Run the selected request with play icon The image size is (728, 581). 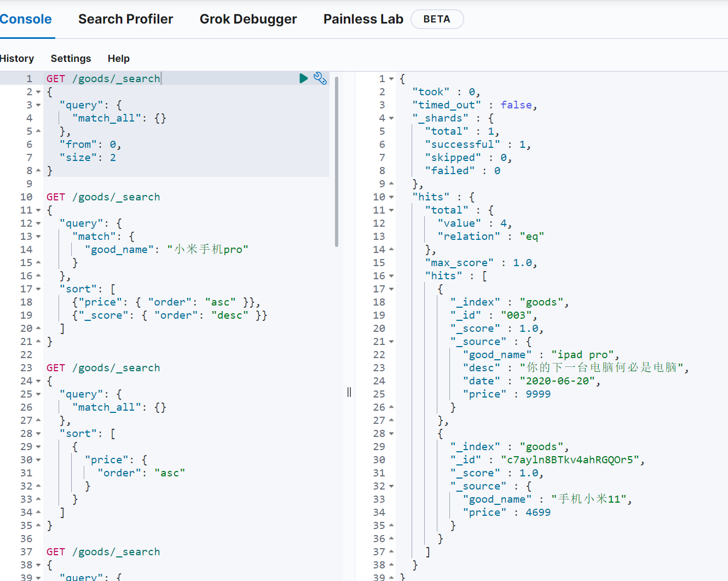303,78
